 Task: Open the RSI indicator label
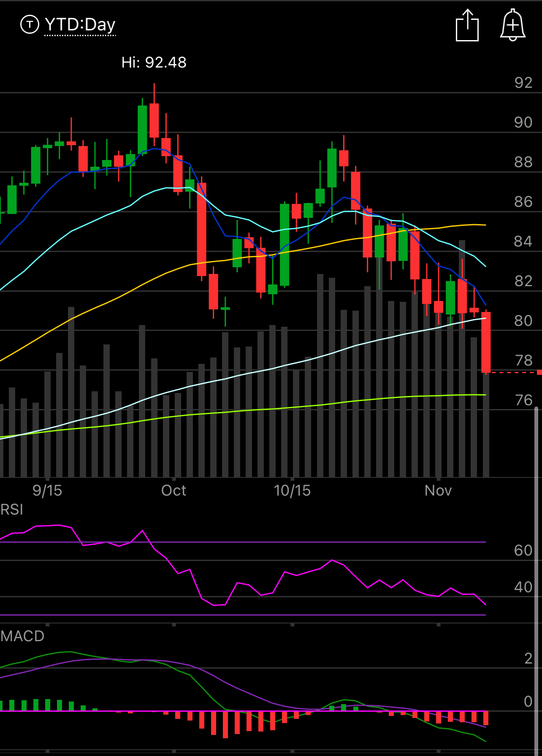tap(12, 509)
